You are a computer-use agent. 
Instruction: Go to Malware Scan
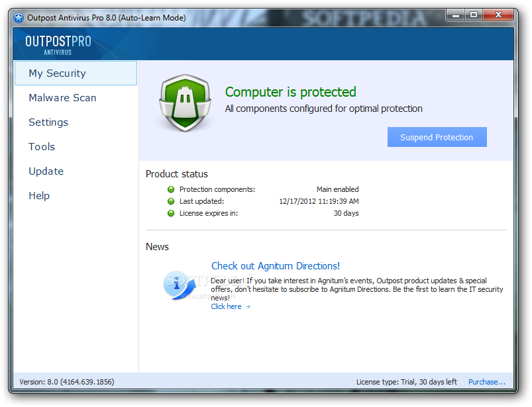click(62, 97)
